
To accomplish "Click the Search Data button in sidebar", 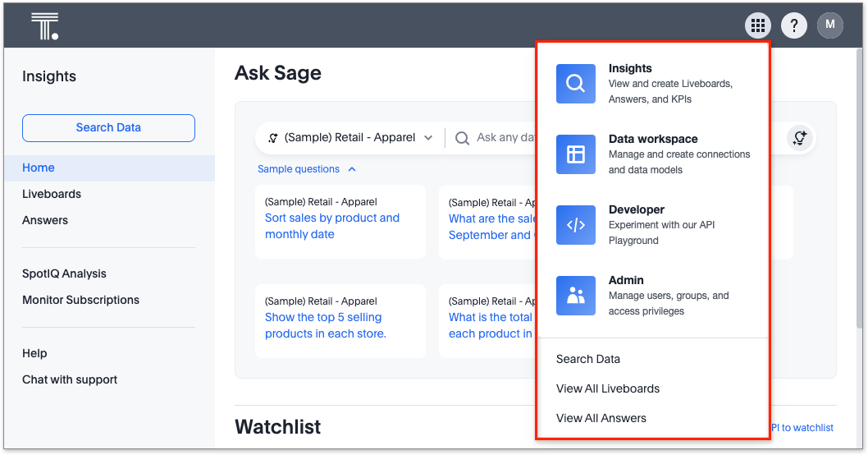I will [108, 128].
